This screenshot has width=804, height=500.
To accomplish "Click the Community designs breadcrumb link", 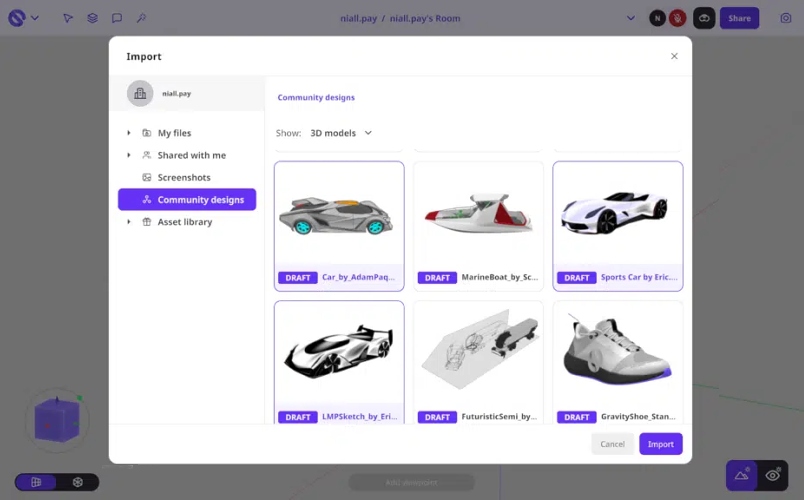I will click(316, 97).
